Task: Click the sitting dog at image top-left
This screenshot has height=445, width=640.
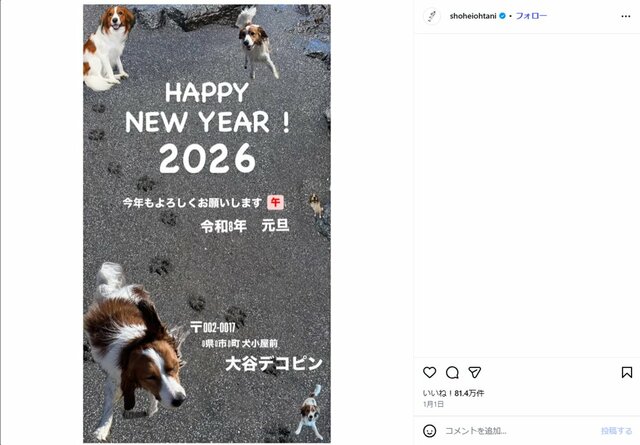Action: [108, 48]
